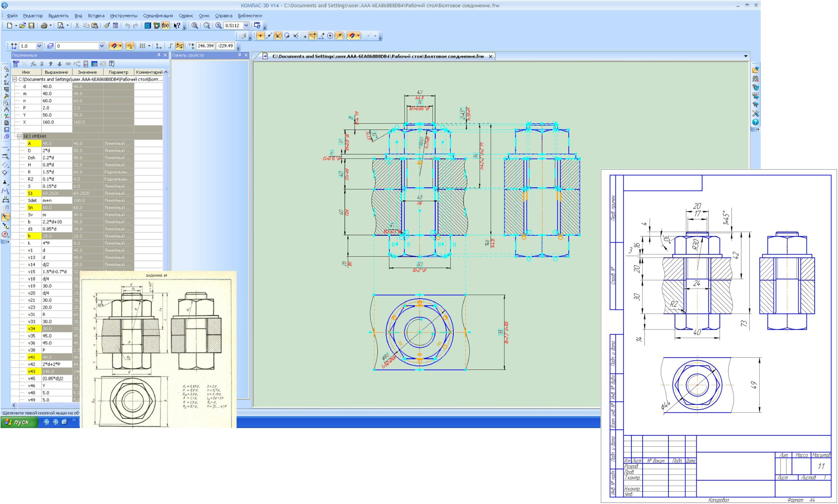Select the Parametrization icon in left sidebar

coord(6,102)
